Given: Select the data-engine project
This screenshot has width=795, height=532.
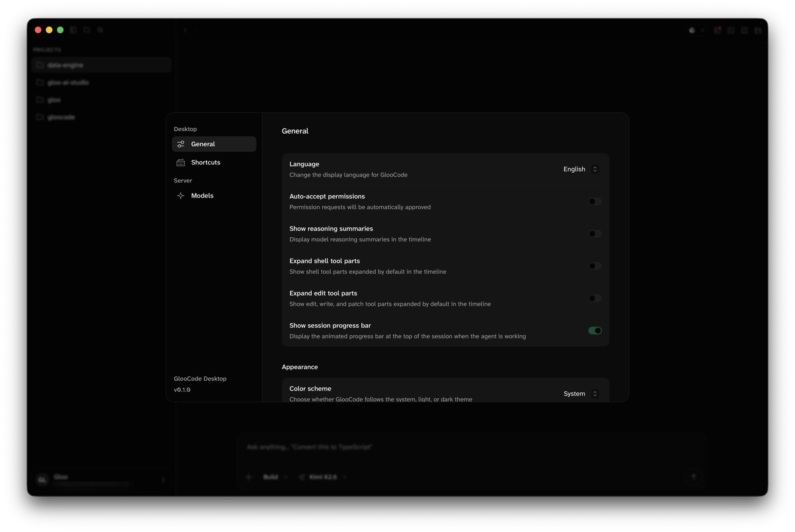Looking at the screenshot, I should pos(101,65).
